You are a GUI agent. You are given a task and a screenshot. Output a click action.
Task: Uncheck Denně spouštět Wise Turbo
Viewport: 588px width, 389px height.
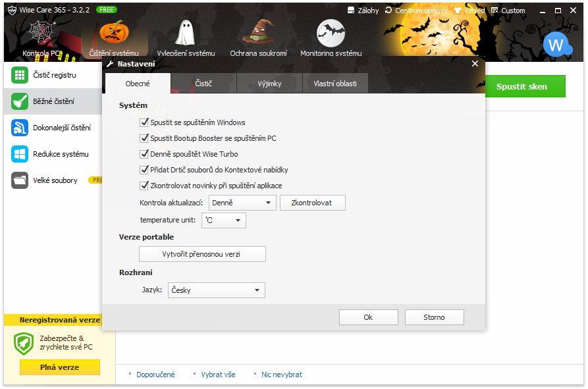tap(144, 153)
